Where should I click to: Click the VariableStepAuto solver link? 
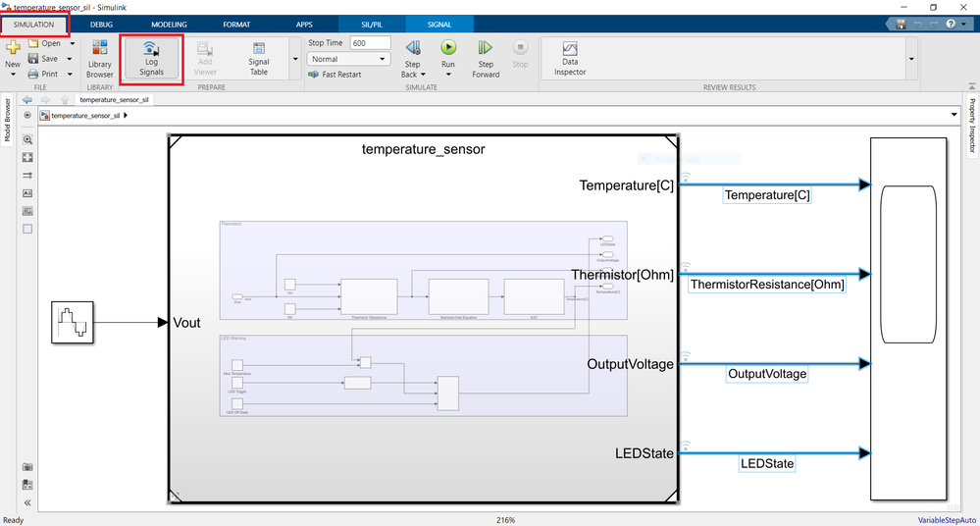click(947, 520)
